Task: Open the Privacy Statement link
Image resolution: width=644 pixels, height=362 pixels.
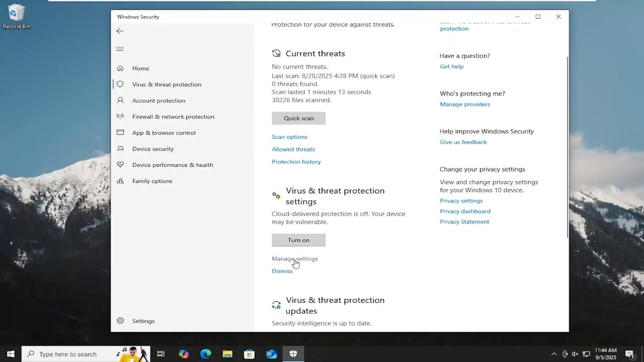Action: 464,222
